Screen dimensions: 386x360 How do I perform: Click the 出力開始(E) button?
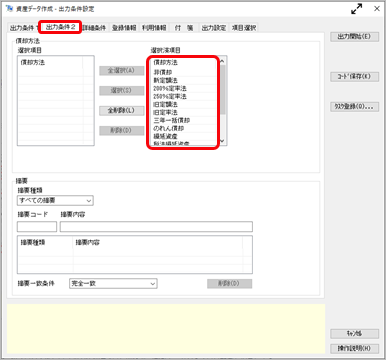click(354, 36)
